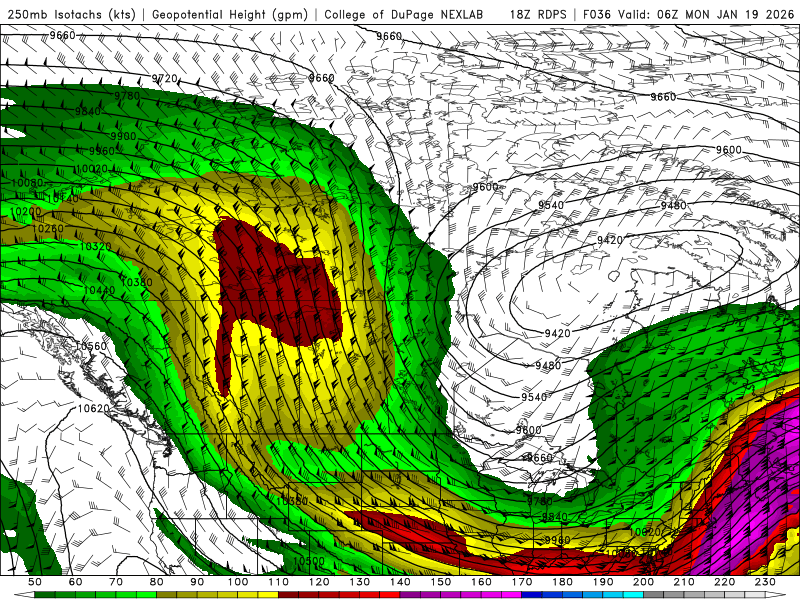Click the 230 kt color bar label
Viewport: 800px width, 600px height.
[765, 582]
